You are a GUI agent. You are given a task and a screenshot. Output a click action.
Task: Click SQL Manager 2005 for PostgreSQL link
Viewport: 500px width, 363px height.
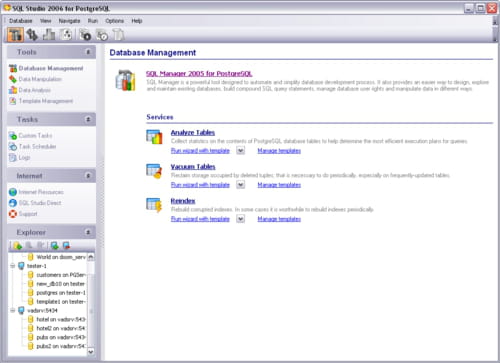(x=199, y=74)
